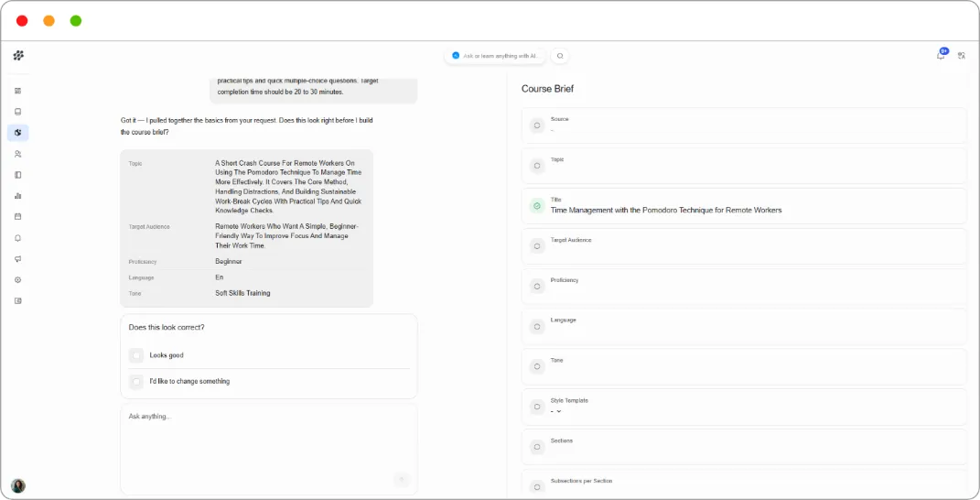The height and width of the screenshot is (500, 980).
Task: Open the bell icon in the sidebar
Action: [18, 238]
